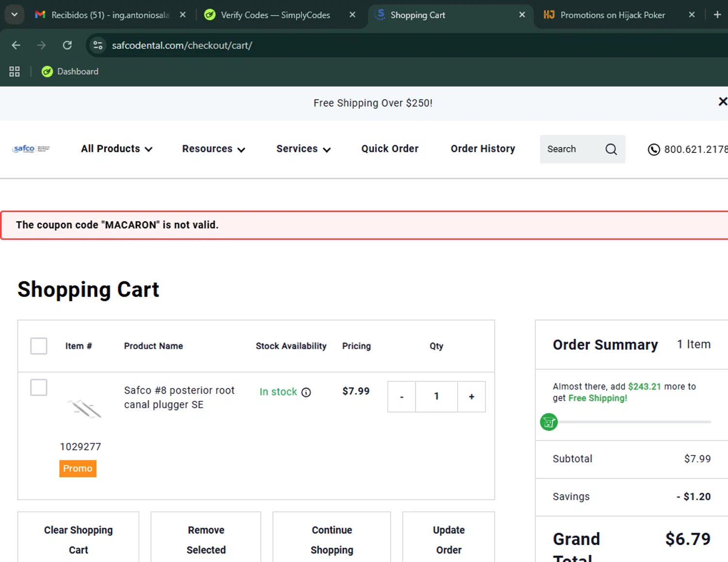Go back to previous page
Viewport: 728px width, 562px height.
coord(16,45)
